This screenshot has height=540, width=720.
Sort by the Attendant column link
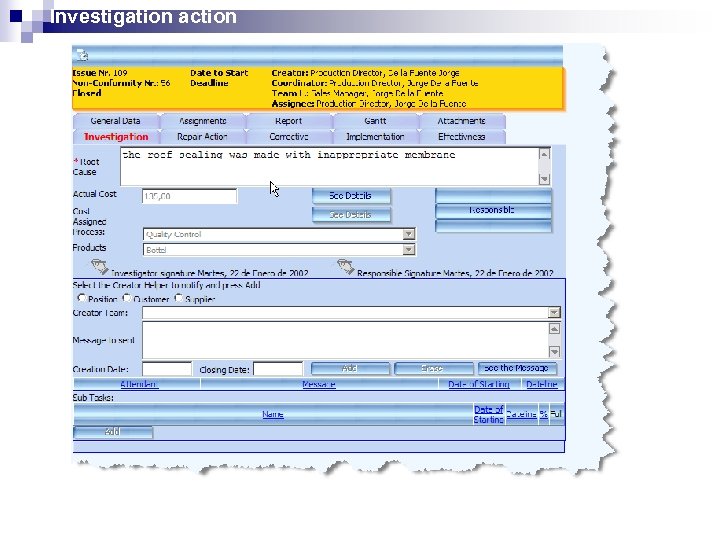pos(139,384)
